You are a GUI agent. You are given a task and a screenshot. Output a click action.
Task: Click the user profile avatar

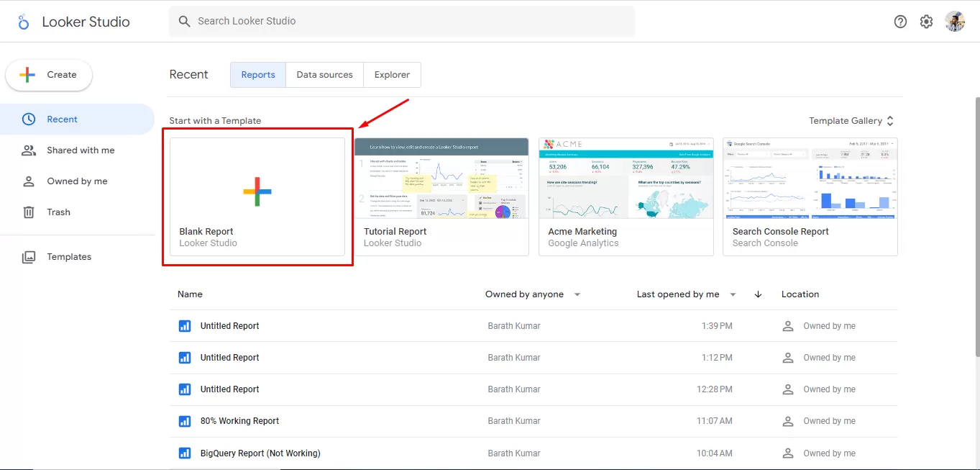pos(955,22)
